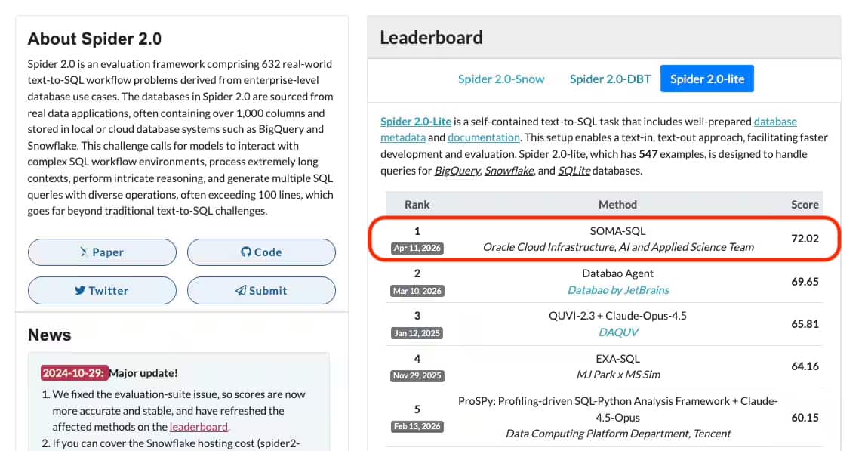Screen dimensions: 868x451
Task: Follow the database metadata link
Action: [x=774, y=121]
